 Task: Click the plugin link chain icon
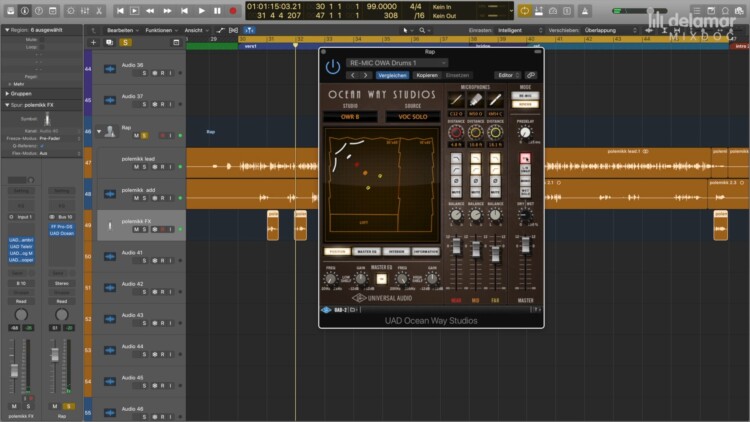(530, 75)
